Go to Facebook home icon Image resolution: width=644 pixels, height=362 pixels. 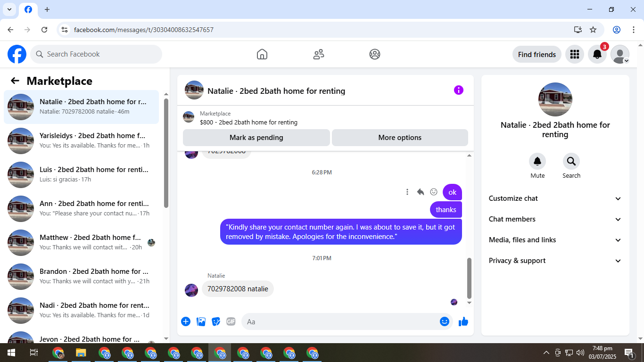tap(262, 54)
